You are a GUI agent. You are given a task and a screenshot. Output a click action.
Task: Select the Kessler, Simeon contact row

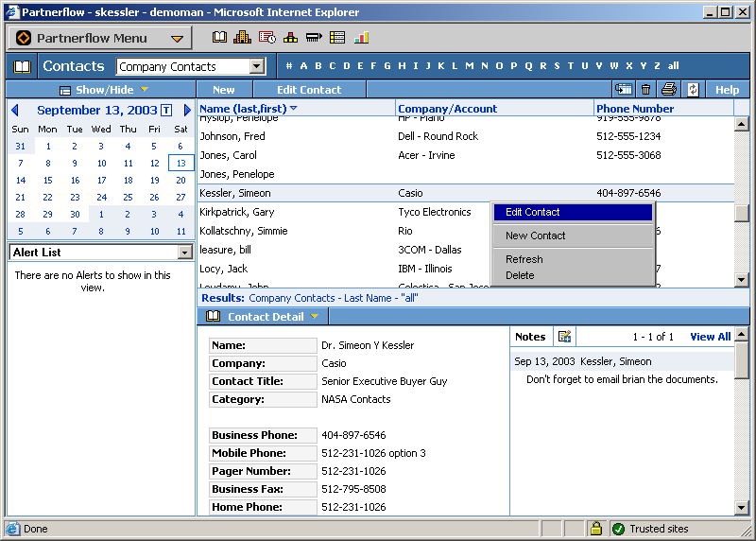click(x=466, y=193)
